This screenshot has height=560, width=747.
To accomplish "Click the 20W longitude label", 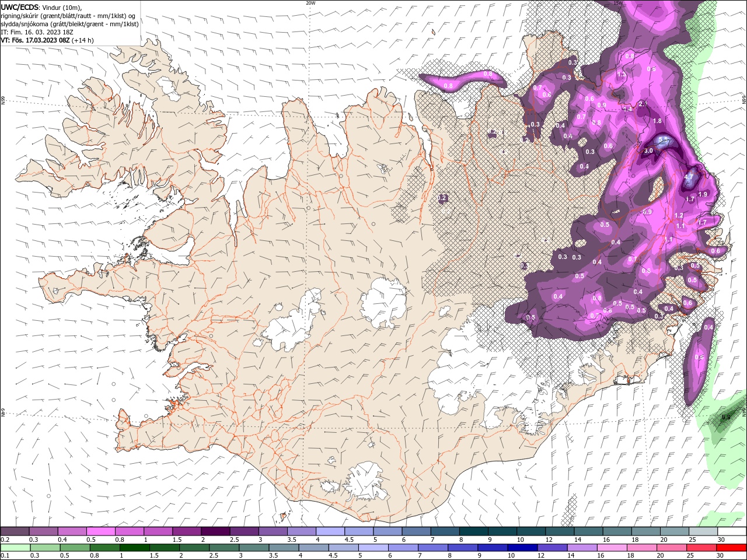I will 310,3.
